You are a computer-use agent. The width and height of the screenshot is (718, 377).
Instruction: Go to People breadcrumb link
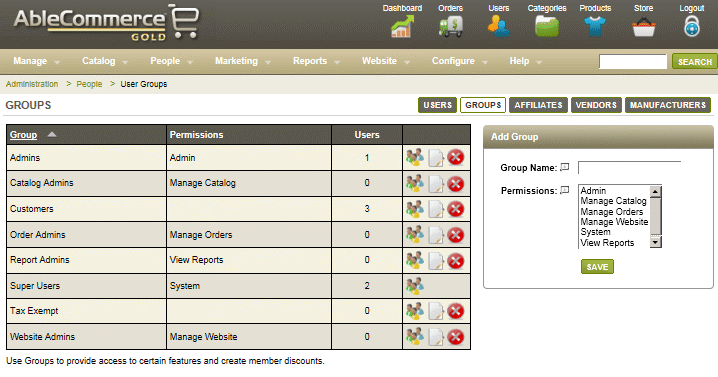click(x=89, y=84)
